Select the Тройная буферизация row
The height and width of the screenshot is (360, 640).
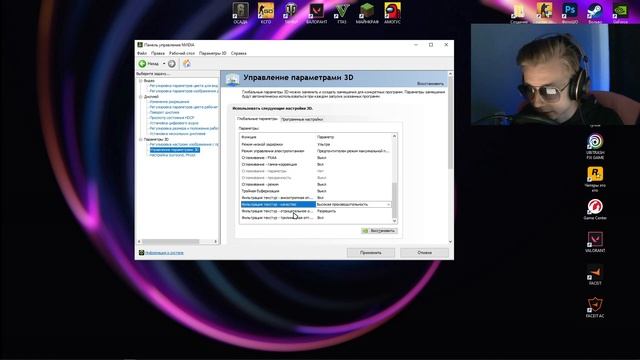click(x=316, y=191)
